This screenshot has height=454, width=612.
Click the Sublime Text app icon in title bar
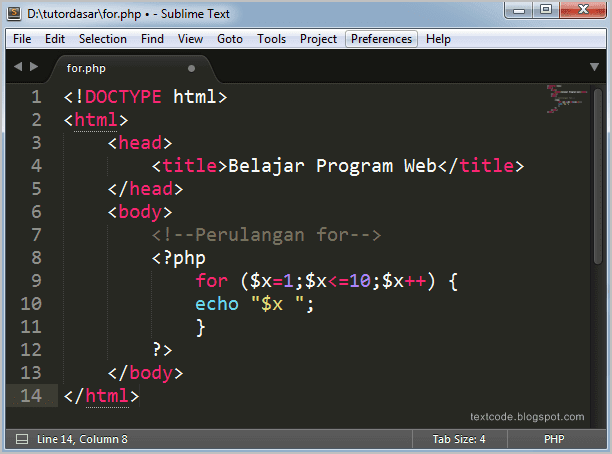(14, 14)
